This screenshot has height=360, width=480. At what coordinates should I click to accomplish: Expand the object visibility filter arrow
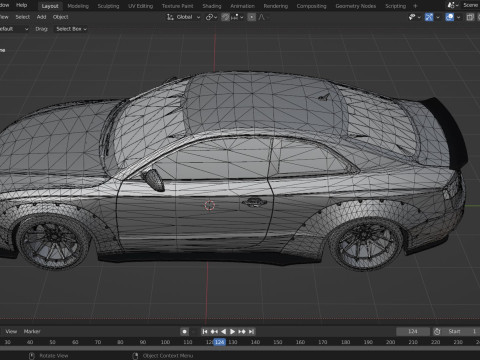(419, 17)
